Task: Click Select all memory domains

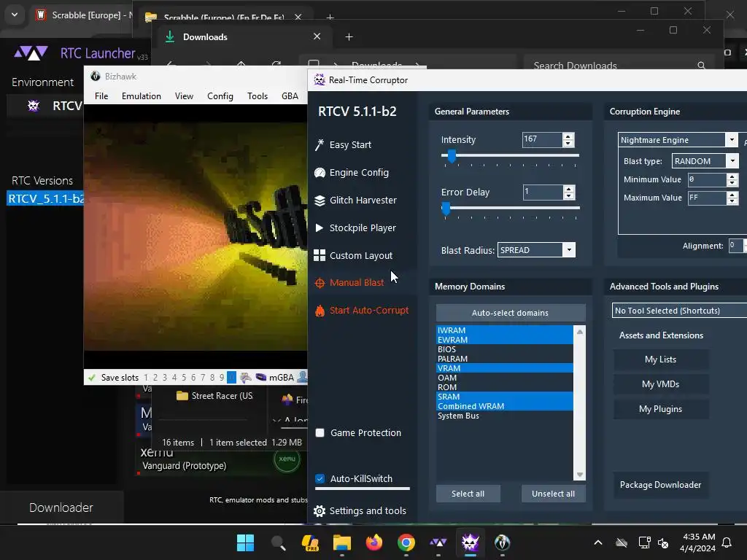Action: pyautogui.click(x=468, y=494)
